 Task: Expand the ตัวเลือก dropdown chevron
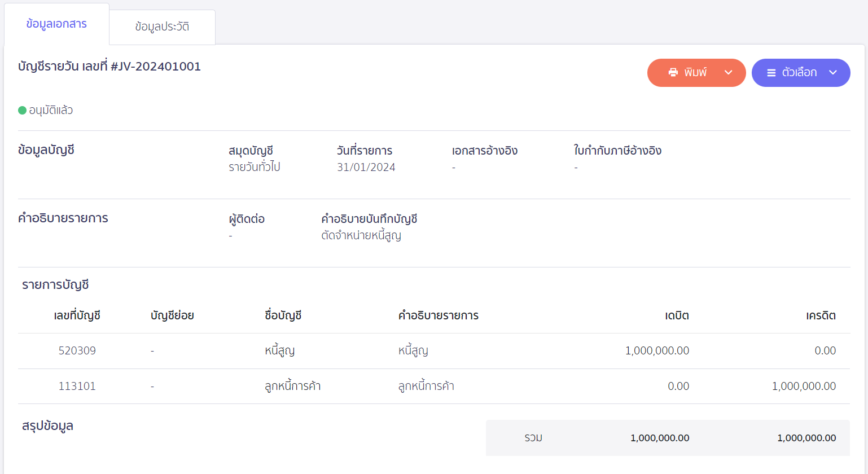pyautogui.click(x=832, y=72)
